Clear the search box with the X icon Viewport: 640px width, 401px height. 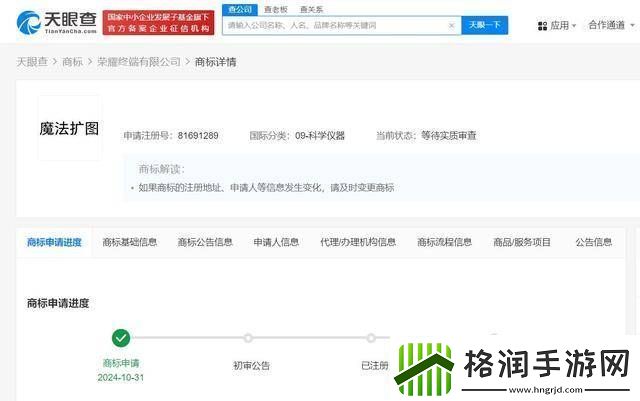tap(451, 25)
